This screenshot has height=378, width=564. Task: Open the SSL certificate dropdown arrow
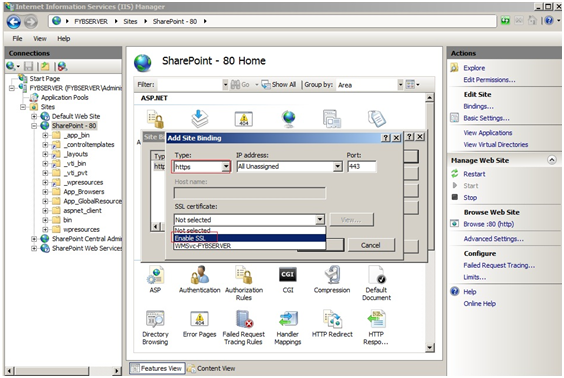(320, 219)
